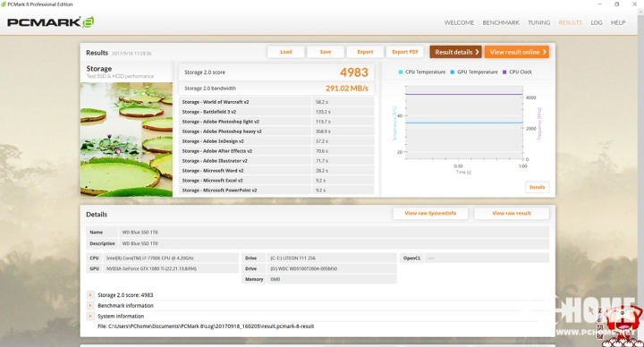Open Result details
The height and width of the screenshot is (347, 644).
point(456,52)
